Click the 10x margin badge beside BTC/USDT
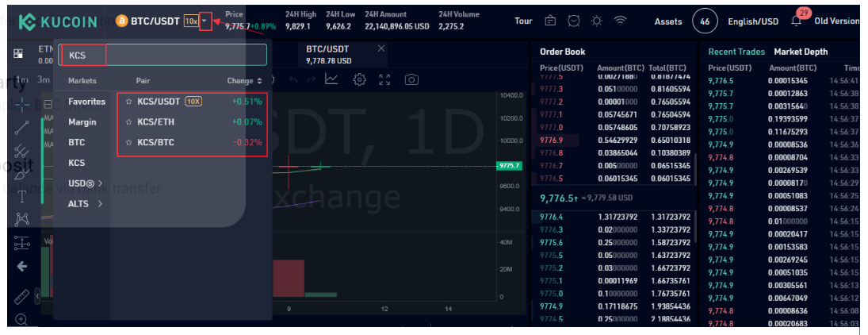 [x=191, y=21]
